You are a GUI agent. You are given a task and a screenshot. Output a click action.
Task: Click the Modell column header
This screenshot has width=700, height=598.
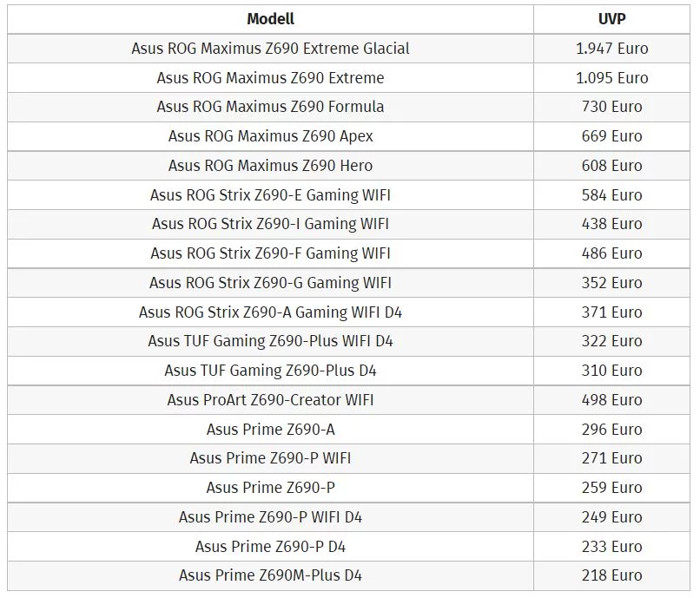[270, 19]
